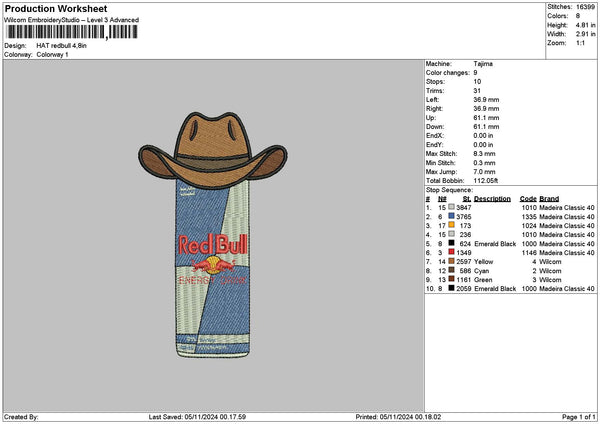Select the 'Page 1 of 1' indicator

coord(579,417)
